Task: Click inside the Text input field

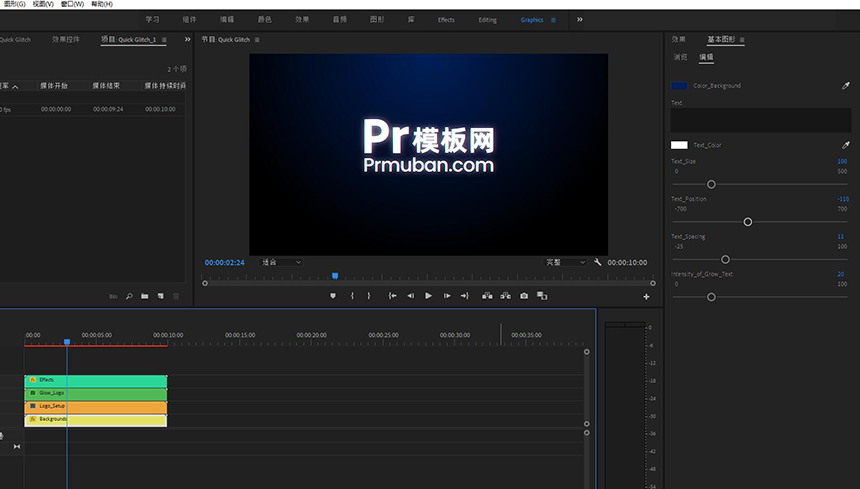Action: click(x=761, y=120)
